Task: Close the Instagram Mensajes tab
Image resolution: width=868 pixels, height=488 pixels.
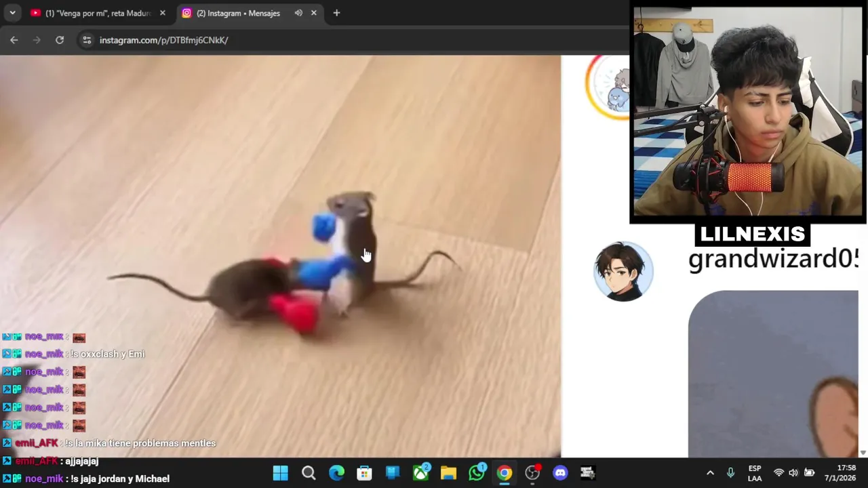Action: 313,13
